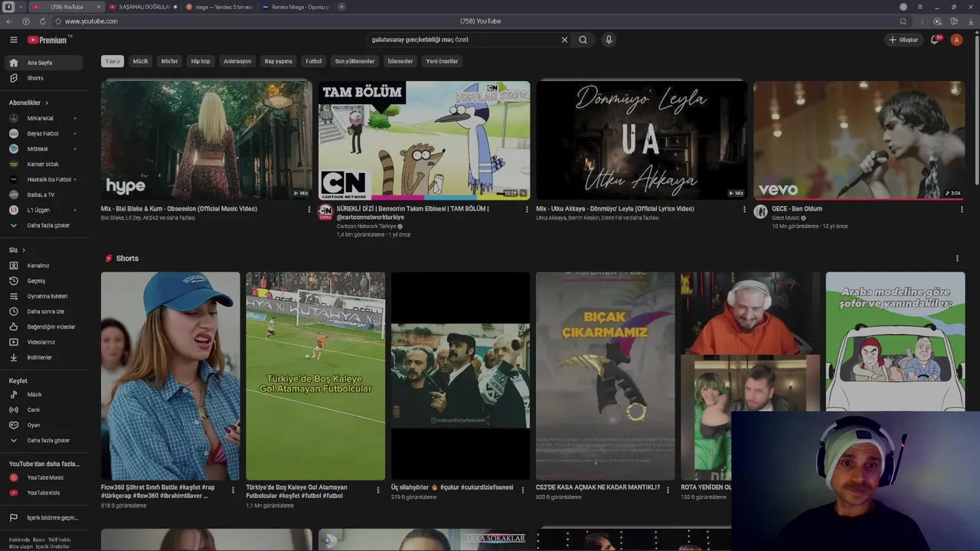Open the Cartoon Network Türkiye channel link
Screen dimensions: 980x551
click(367, 227)
